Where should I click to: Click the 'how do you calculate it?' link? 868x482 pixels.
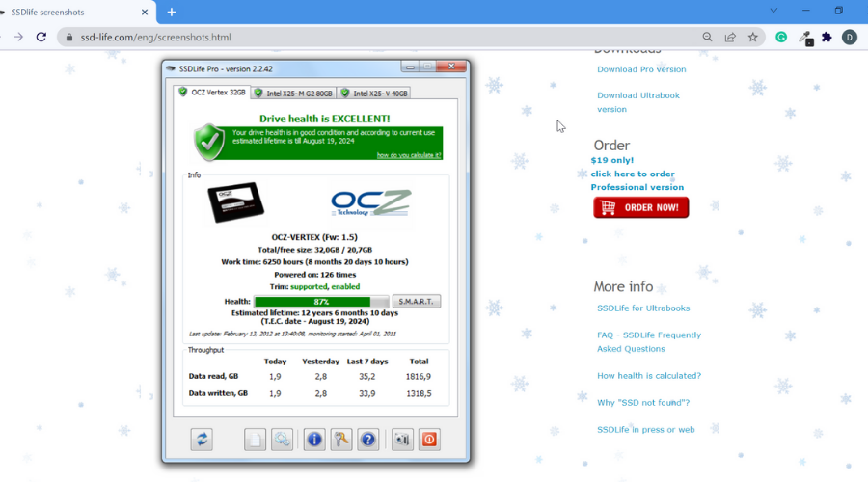409,155
